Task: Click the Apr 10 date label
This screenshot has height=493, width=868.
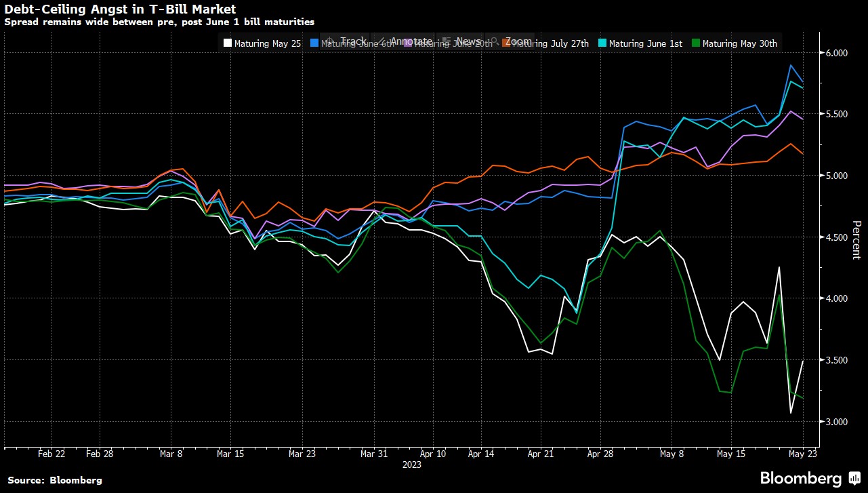Action: 434,454
